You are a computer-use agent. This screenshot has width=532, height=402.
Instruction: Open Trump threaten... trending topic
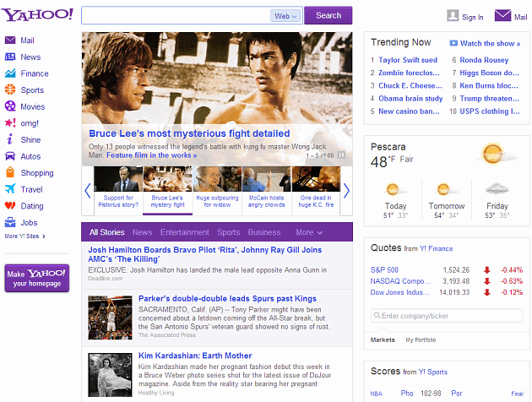tap(489, 98)
